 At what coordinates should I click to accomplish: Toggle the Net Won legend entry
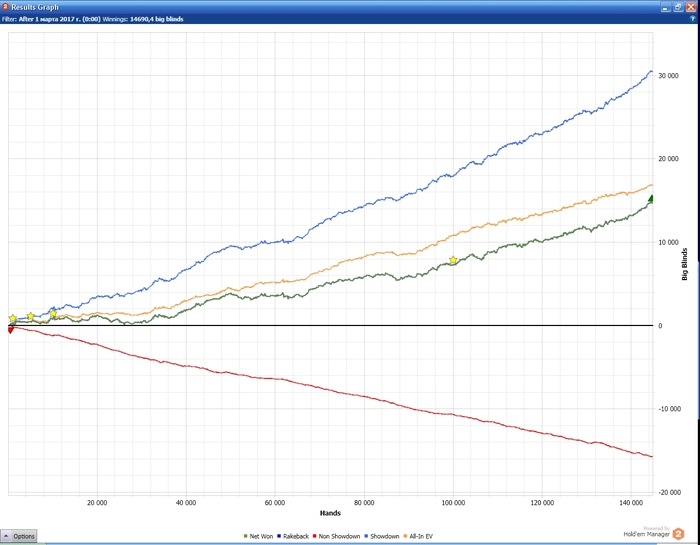pyautogui.click(x=258, y=536)
